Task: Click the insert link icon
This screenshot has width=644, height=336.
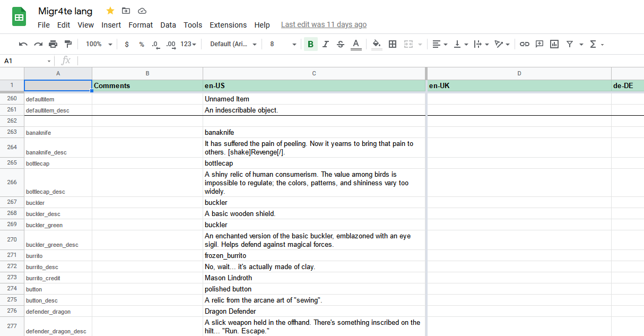Action: [524, 44]
